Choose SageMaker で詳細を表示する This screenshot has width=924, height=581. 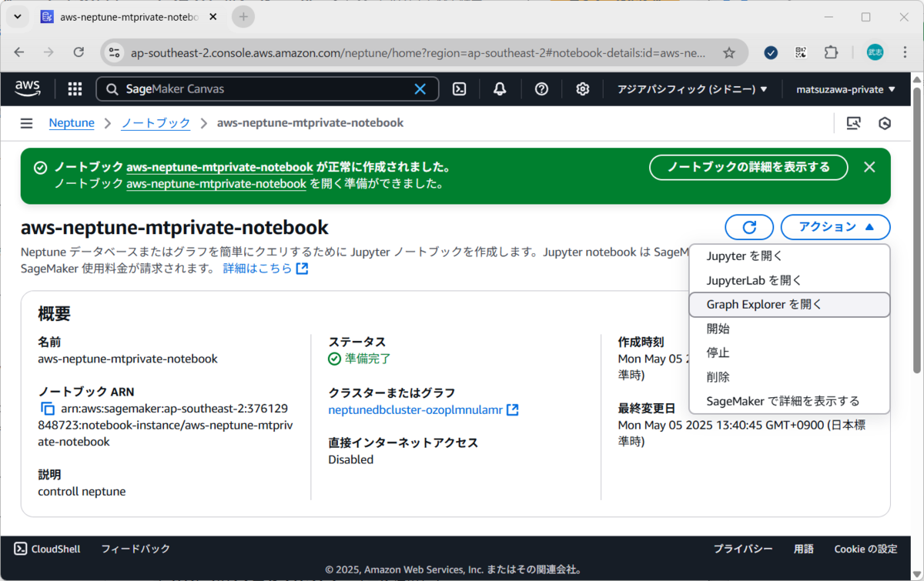point(789,401)
